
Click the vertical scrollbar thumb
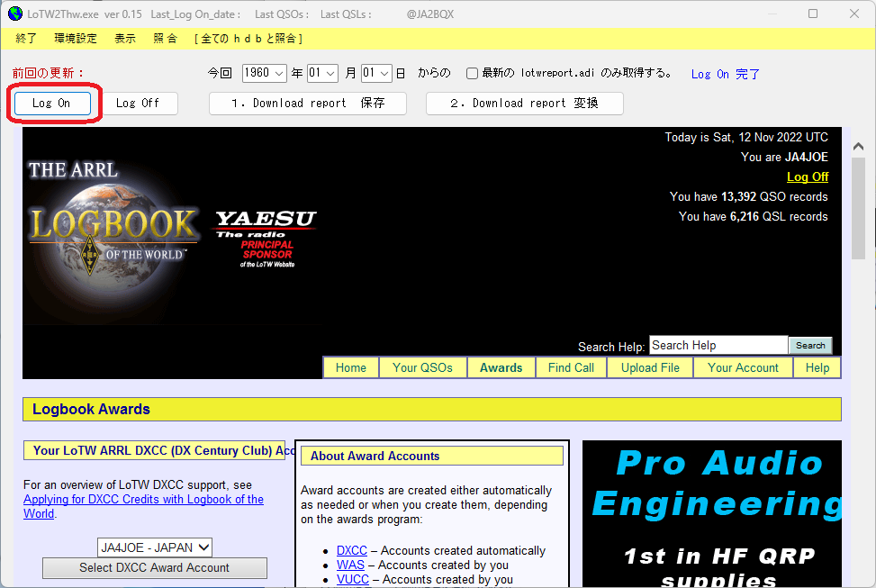click(859, 209)
